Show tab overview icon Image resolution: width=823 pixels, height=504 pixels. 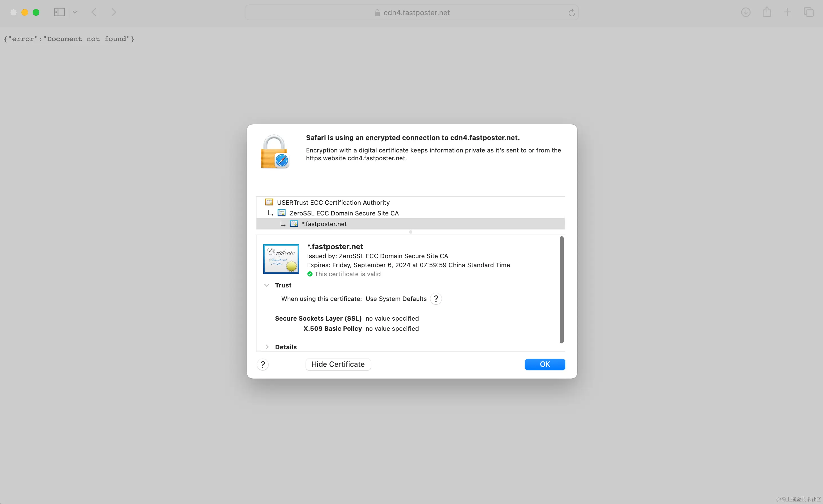point(808,12)
